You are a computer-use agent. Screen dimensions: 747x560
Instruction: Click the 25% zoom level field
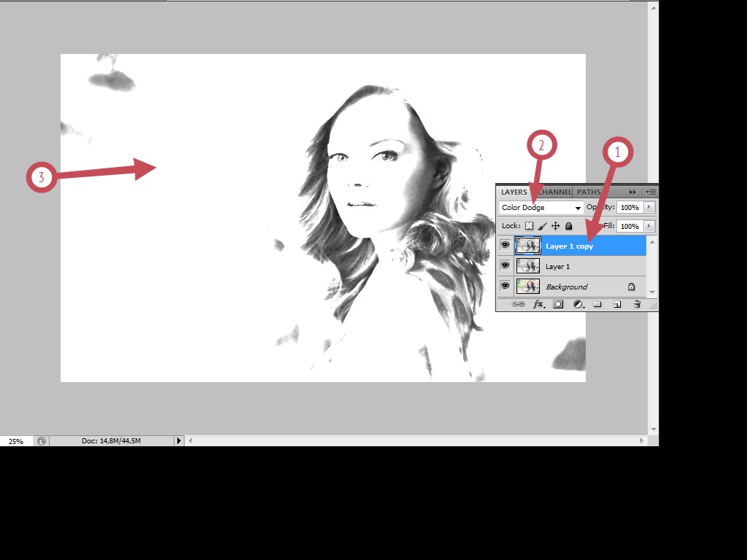tap(16, 441)
